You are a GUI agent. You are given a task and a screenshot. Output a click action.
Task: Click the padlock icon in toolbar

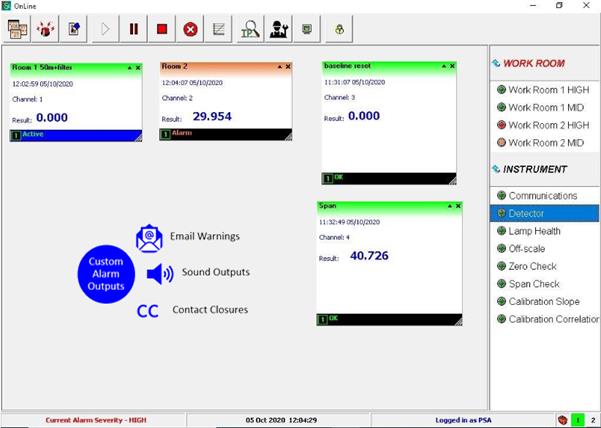tap(339, 29)
